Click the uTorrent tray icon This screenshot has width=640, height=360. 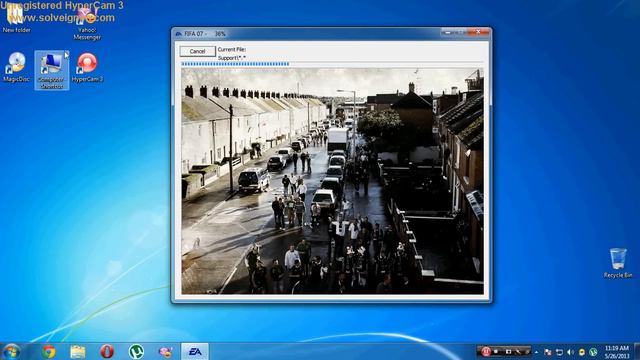[593, 352]
